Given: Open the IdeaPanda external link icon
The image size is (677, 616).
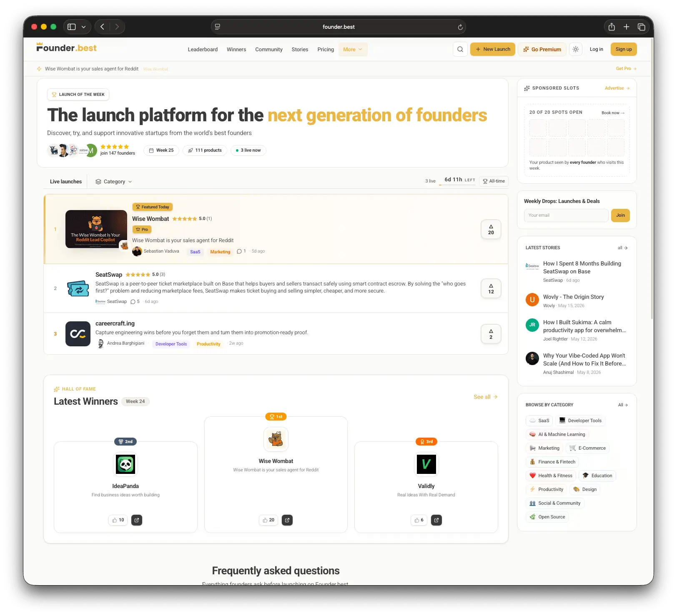Looking at the screenshot, I should pos(137,520).
